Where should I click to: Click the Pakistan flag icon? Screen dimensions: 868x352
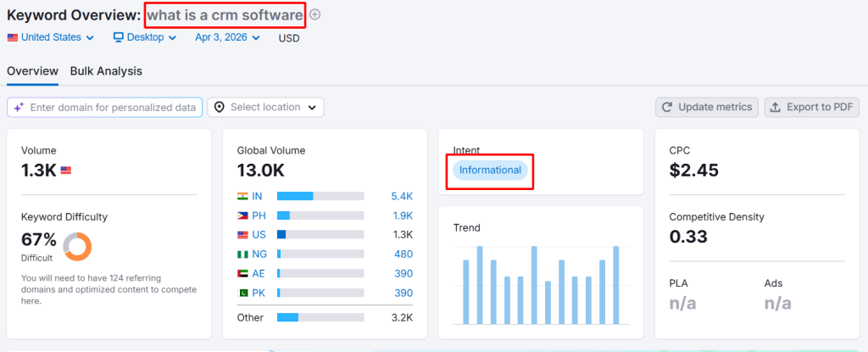(242, 293)
